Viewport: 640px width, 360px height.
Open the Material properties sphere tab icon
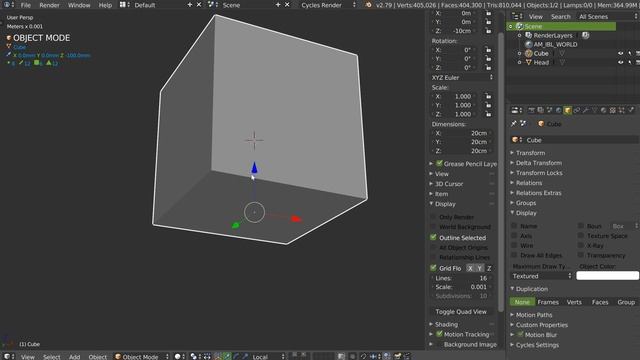603,110
